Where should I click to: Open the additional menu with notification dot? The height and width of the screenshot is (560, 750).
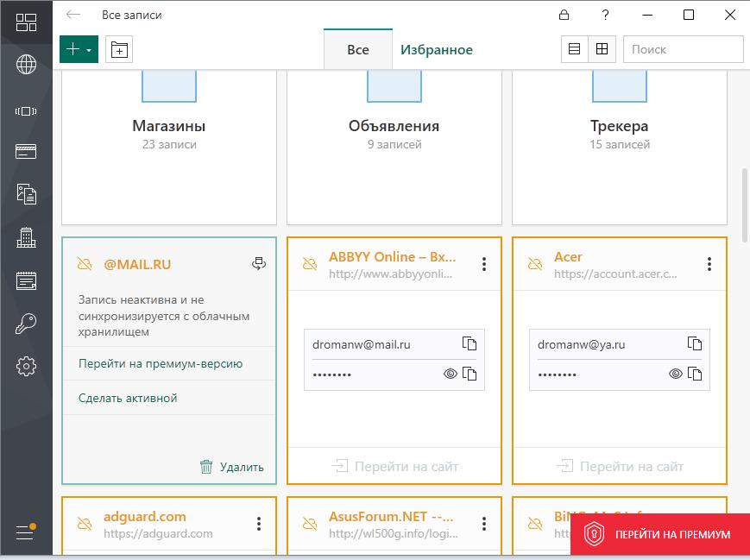tap(26, 532)
